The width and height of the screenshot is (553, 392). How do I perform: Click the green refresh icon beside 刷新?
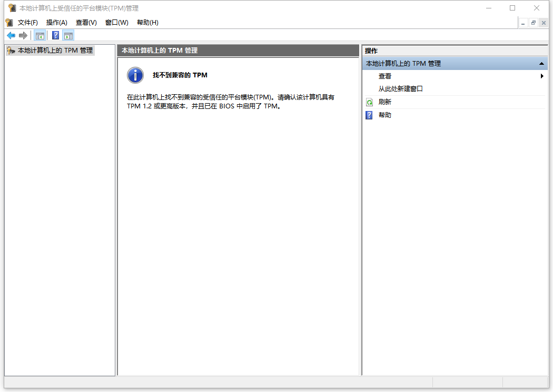point(369,102)
